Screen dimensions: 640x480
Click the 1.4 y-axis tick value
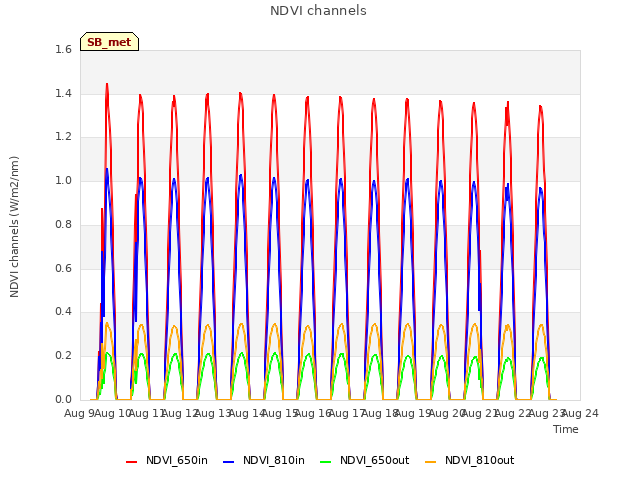(x=63, y=93)
